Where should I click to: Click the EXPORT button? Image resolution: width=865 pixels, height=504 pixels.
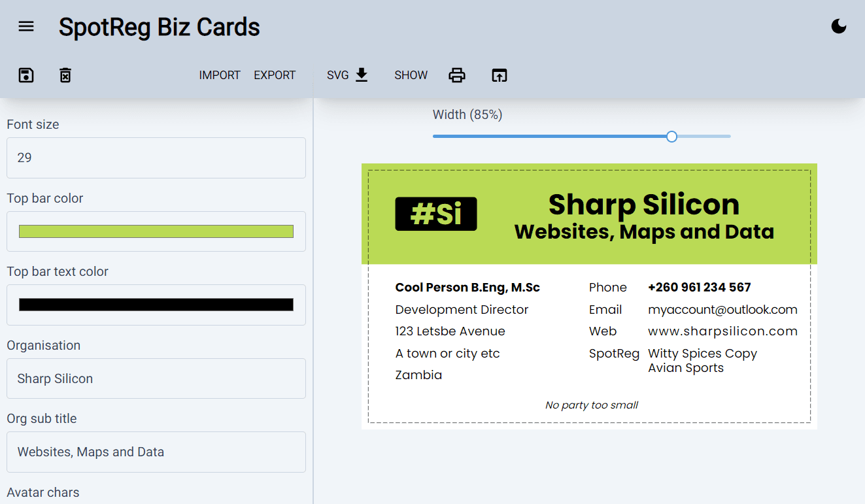coord(275,75)
